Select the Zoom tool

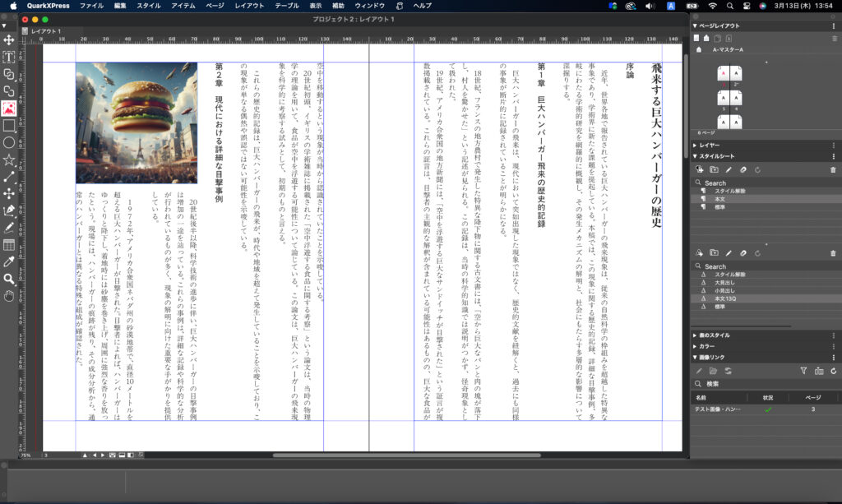(8, 279)
